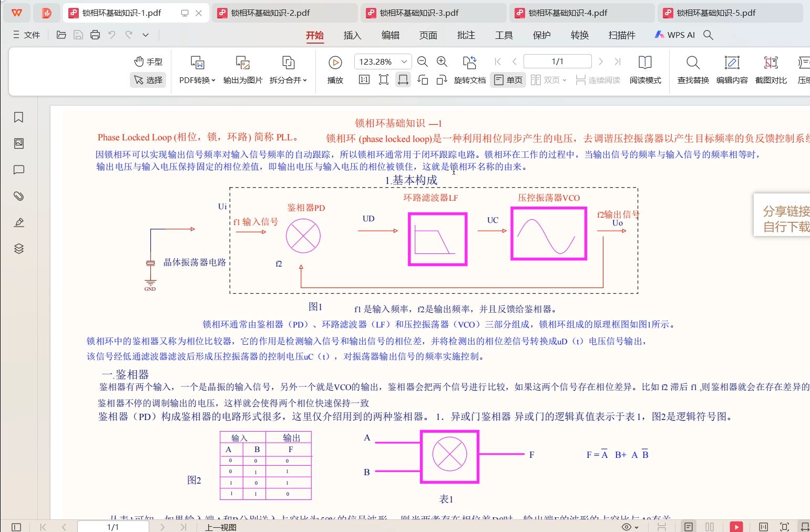The width and height of the screenshot is (810, 532).
Task: Switch to 锁相环基础知识-4.pdf tab
Action: [582, 13]
